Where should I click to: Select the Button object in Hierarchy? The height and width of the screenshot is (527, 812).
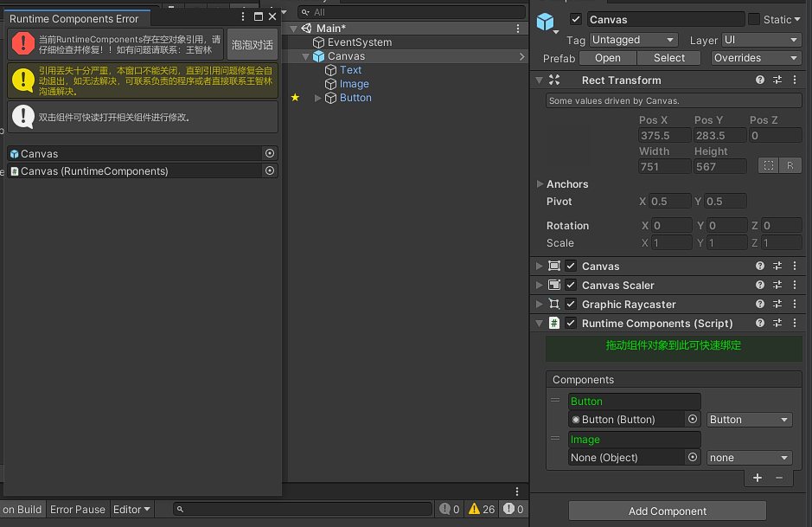[355, 98]
